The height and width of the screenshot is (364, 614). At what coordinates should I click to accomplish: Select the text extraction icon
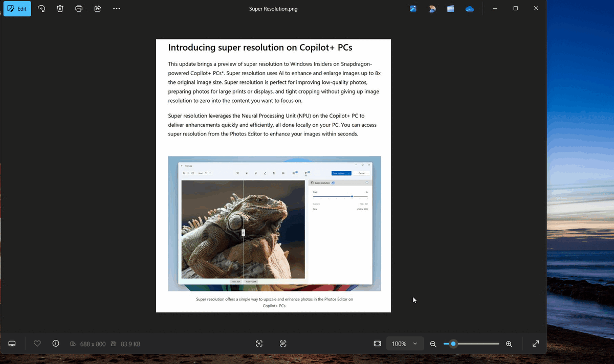coord(283,344)
